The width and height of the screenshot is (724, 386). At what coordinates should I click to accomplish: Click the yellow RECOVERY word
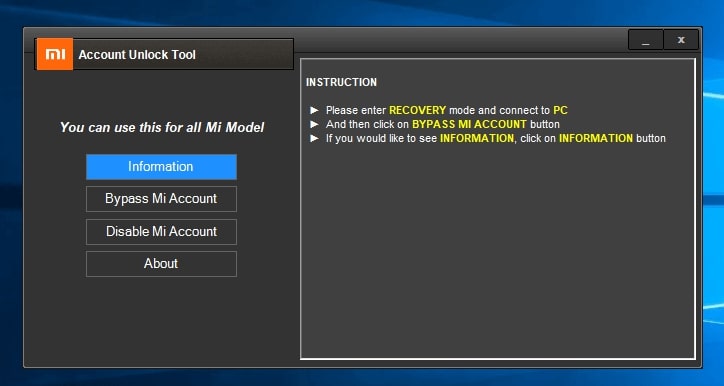coord(417,110)
